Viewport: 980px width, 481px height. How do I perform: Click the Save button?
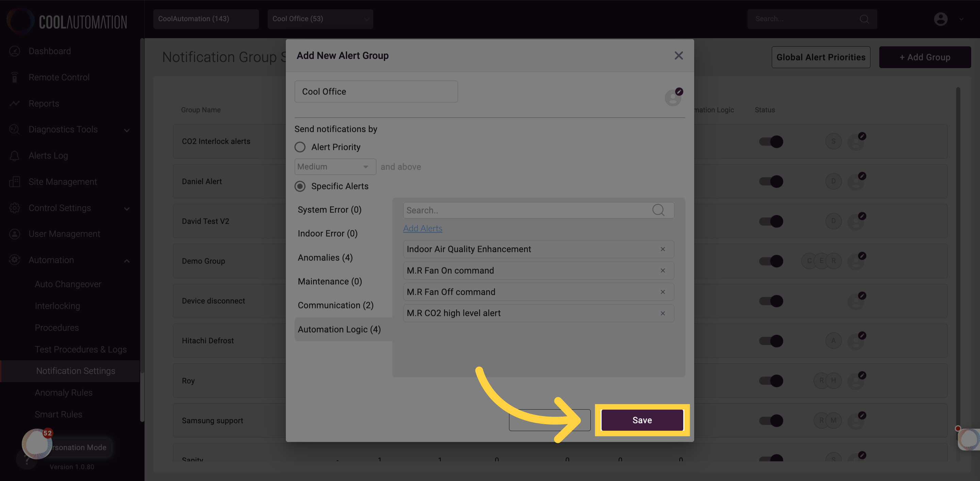pos(642,420)
